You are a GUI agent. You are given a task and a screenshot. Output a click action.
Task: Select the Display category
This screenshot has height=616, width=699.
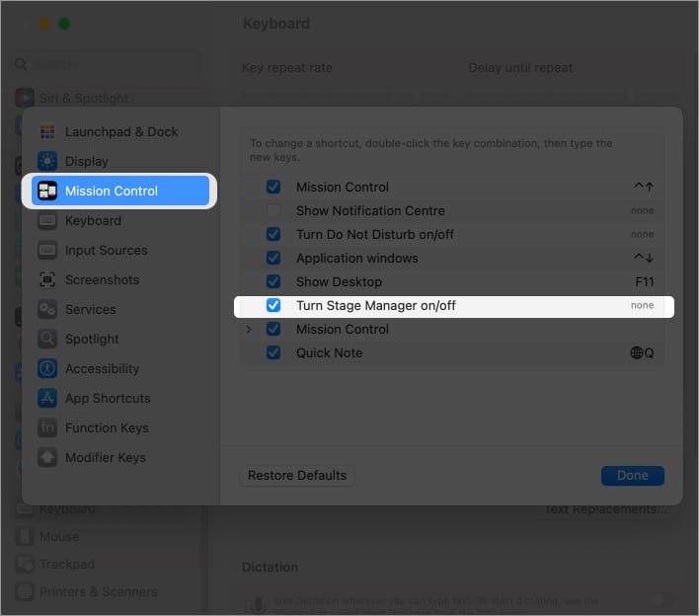click(120, 161)
